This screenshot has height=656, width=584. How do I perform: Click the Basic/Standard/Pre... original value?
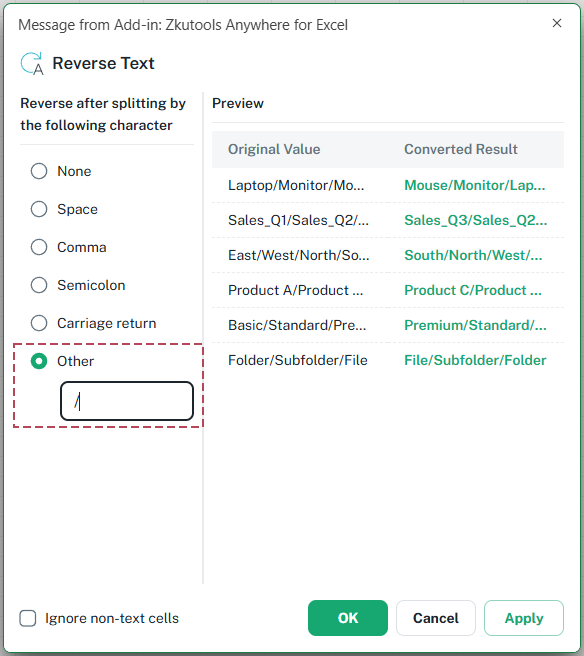tap(297, 325)
